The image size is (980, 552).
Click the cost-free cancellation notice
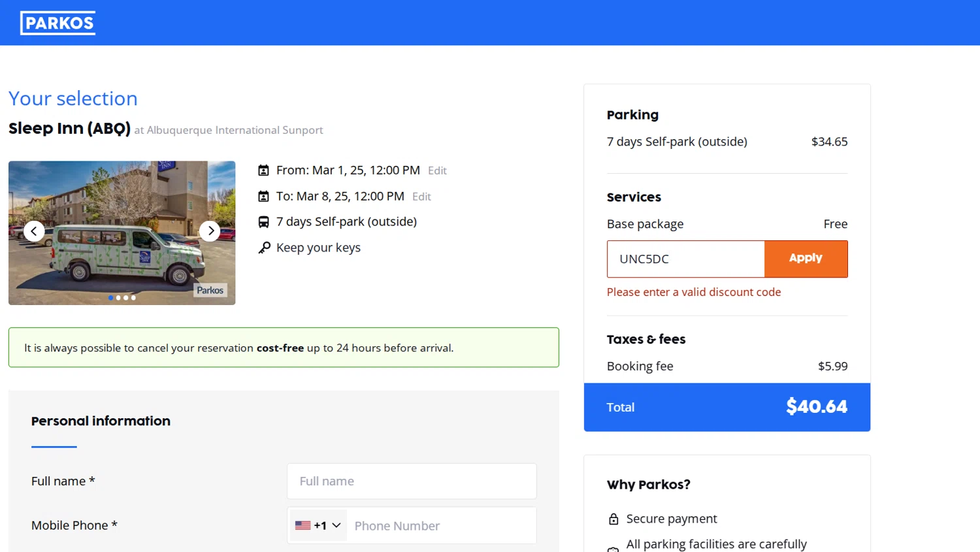click(284, 348)
